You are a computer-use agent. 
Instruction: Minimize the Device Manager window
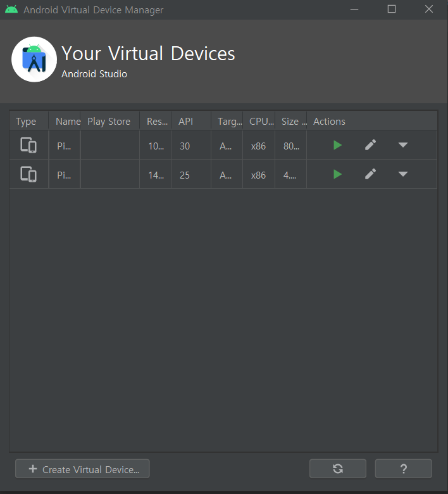pyautogui.click(x=354, y=9)
